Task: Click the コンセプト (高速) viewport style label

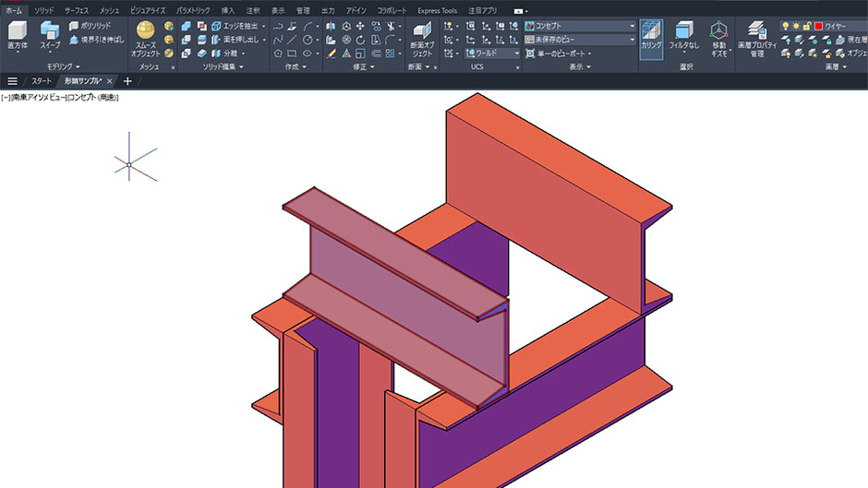Action: (93, 98)
